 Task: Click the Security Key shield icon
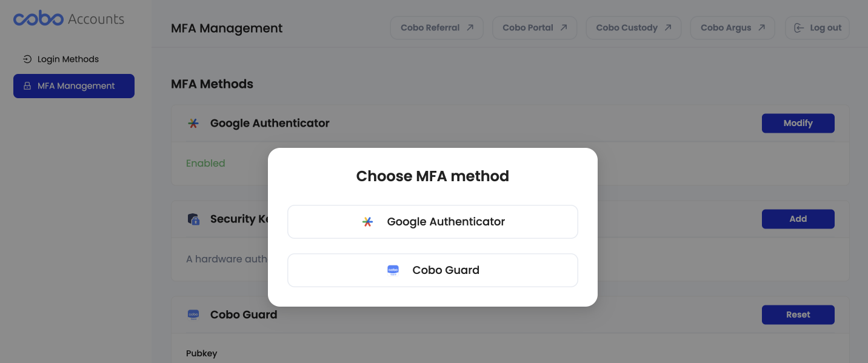[193, 219]
